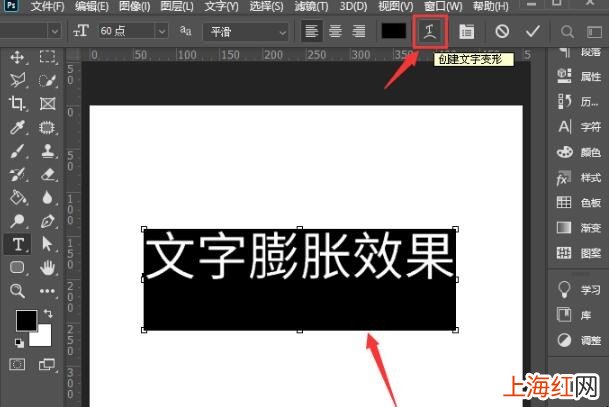Click the 60 点 font size field
The width and height of the screenshot is (609, 407).
click(126, 31)
